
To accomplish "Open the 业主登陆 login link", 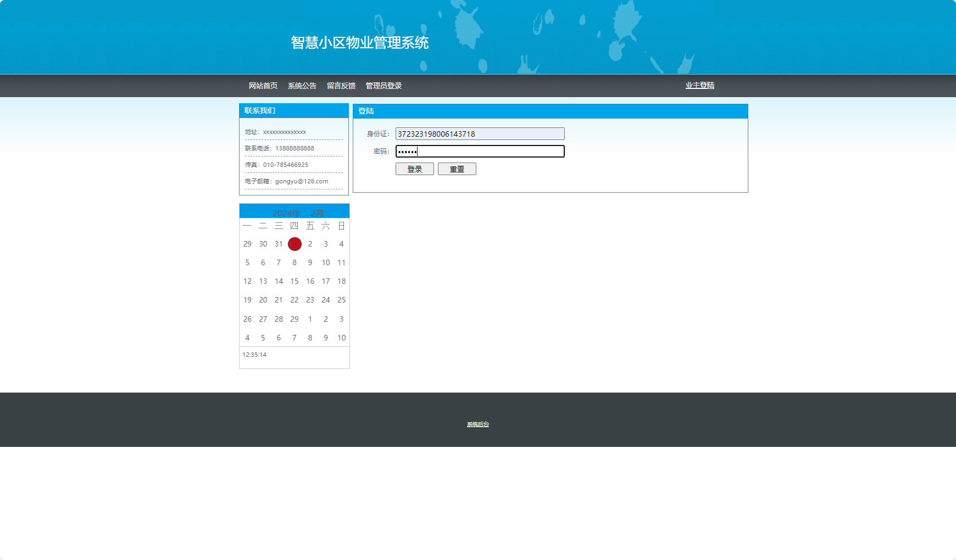I will 699,85.
